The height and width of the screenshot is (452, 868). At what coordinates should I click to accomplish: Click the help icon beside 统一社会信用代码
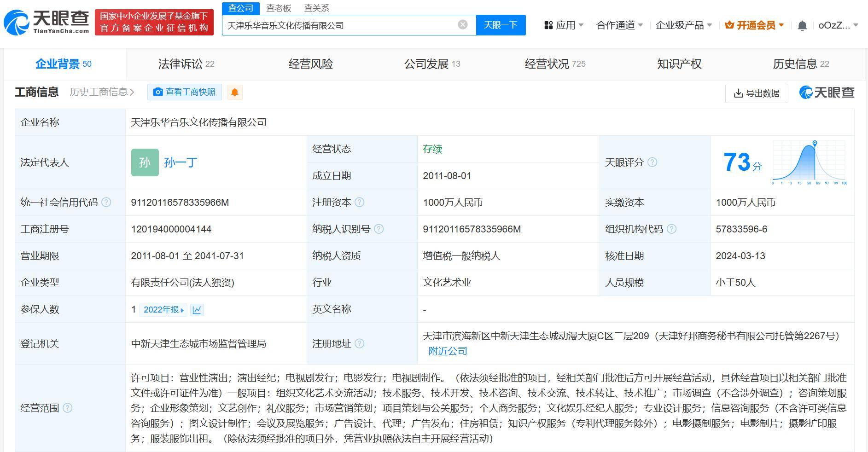click(107, 202)
